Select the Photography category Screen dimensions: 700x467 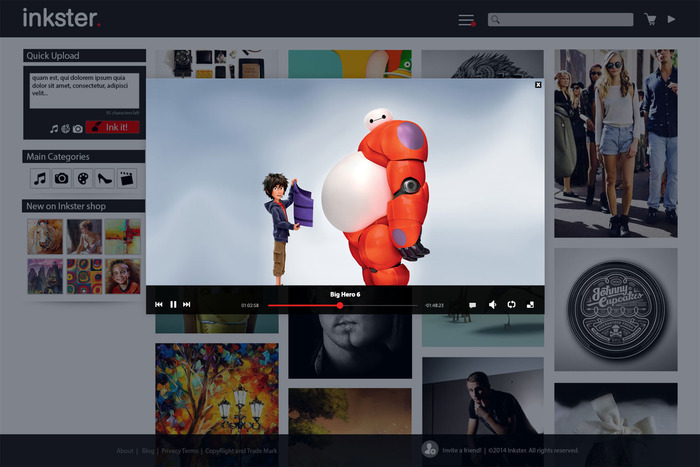click(61, 179)
